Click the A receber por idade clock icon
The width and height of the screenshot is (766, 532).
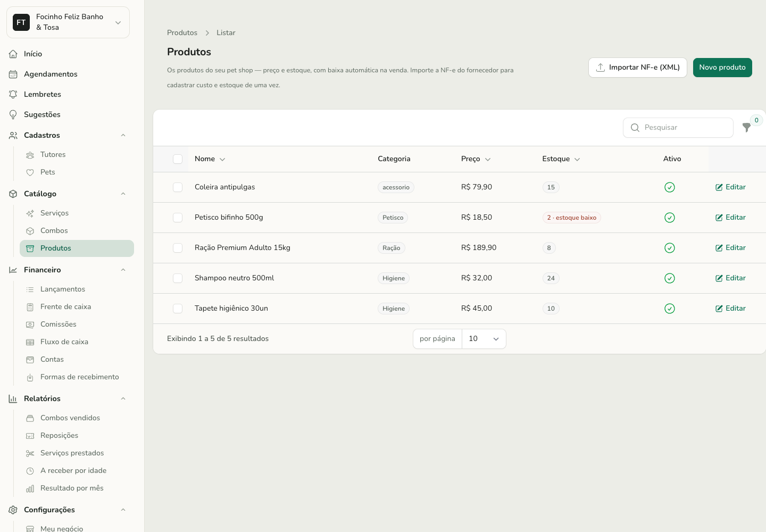click(x=30, y=471)
